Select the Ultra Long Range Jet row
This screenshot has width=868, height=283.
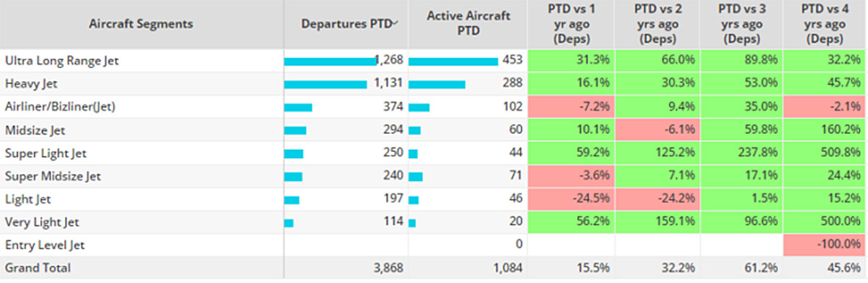(x=434, y=61)
